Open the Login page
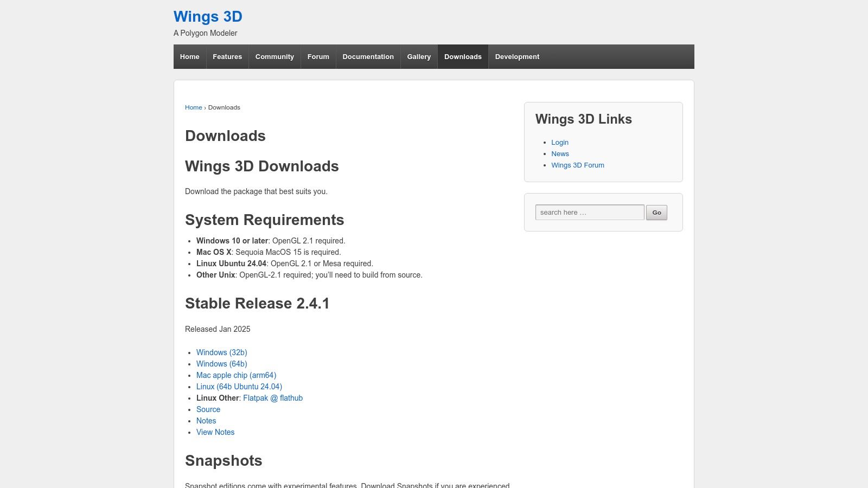This screenshot has height=488, width=868. coord(560,142)
